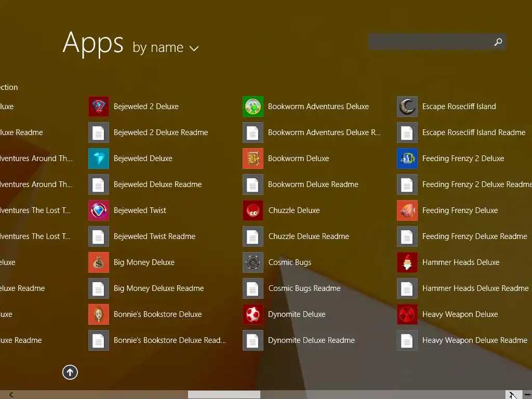Open Heavy Weapon Deluxe Readme file icon
Viewport: 532px width, 399px height.
click(407, 340)
